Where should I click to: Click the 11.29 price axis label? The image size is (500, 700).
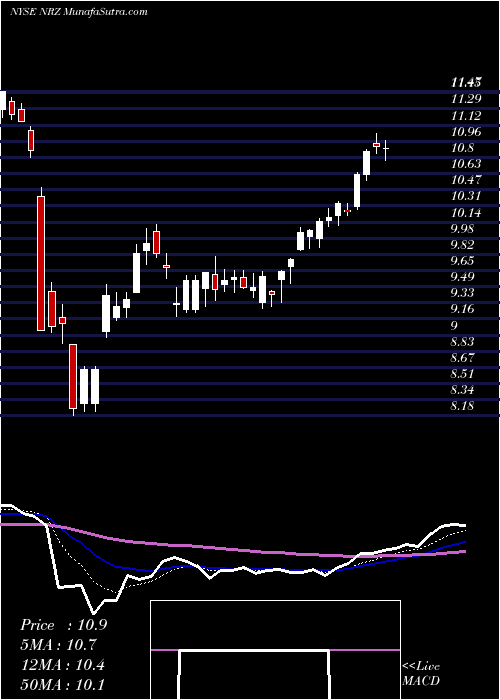[x=465, y=99]
